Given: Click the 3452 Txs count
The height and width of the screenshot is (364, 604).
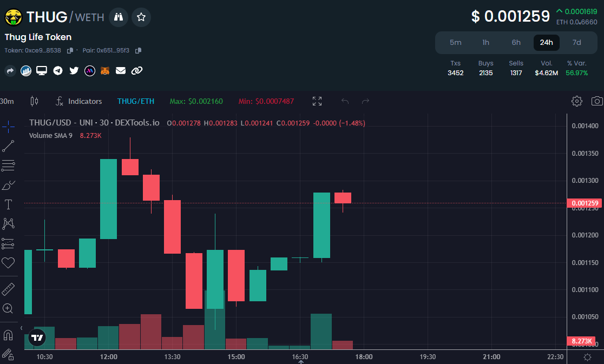Looking at the screenshot, I should pyautogui.click(x=455, y=72).
